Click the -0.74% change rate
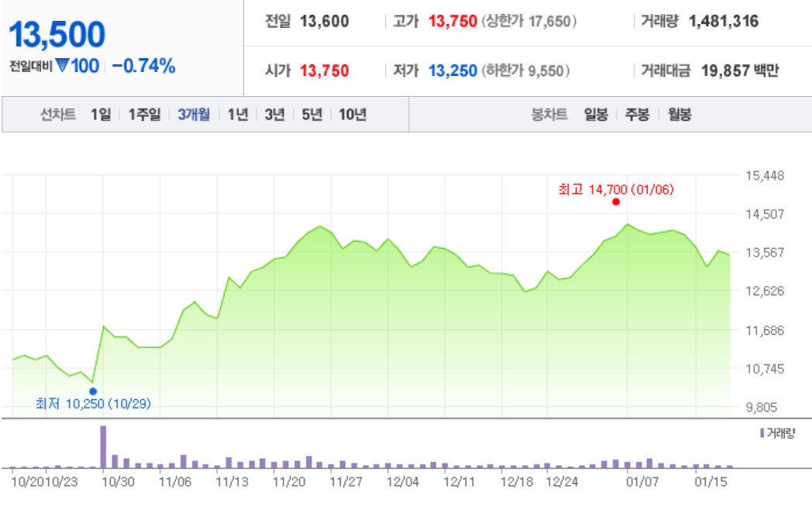The image size is (812, 510). (143, 66)
